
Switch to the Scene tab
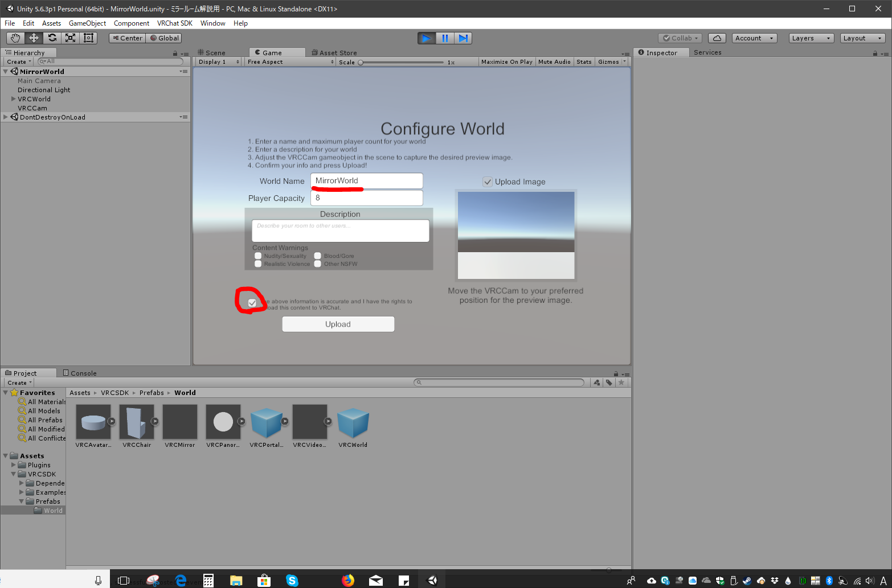click(211, 52)
